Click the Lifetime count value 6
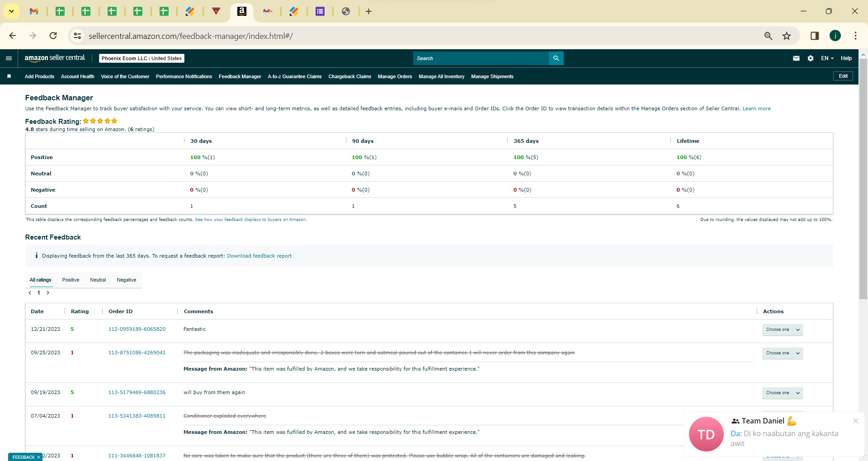 pyautogui.click(x=678, y=206)
